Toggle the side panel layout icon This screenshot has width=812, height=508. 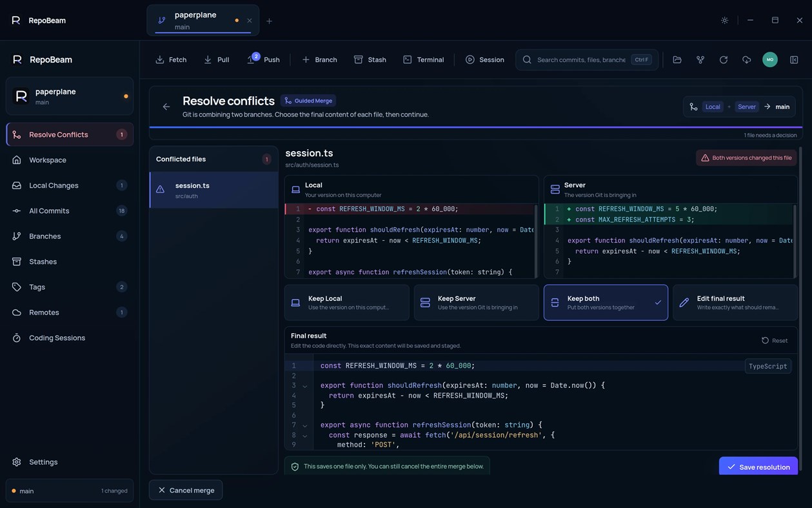click(794, 59)
